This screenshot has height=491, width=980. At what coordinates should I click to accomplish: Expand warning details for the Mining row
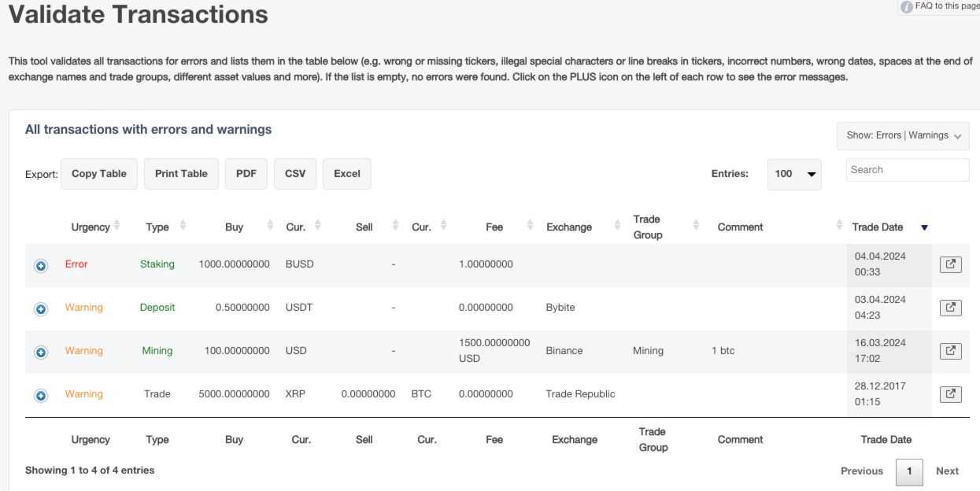pyautogui.click(x=41, y=350)
